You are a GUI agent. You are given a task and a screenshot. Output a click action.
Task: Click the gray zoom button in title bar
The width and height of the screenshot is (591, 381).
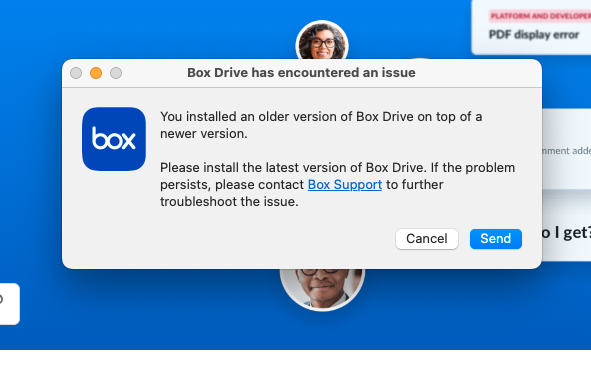[x=116, y=73]
